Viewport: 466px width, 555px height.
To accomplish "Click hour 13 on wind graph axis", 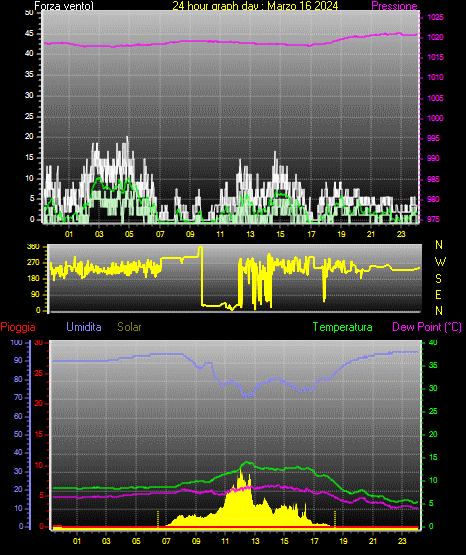I will (250, 234).
